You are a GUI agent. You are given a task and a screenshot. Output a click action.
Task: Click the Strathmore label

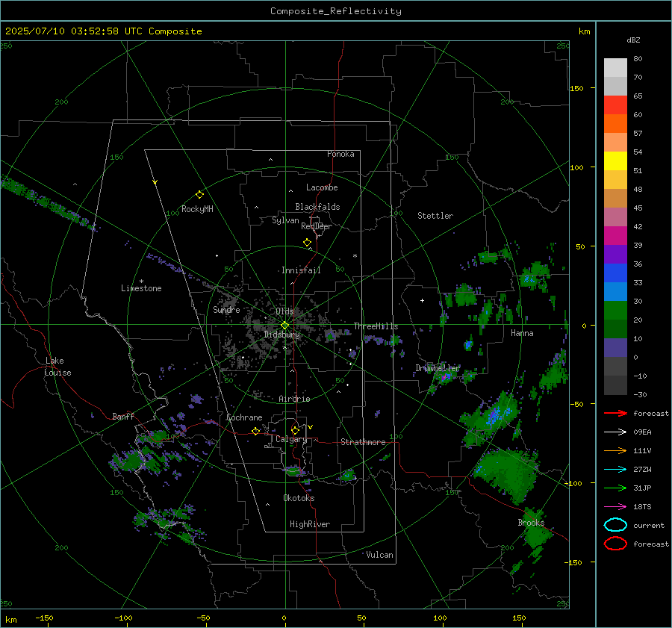(x=363, y=442)
